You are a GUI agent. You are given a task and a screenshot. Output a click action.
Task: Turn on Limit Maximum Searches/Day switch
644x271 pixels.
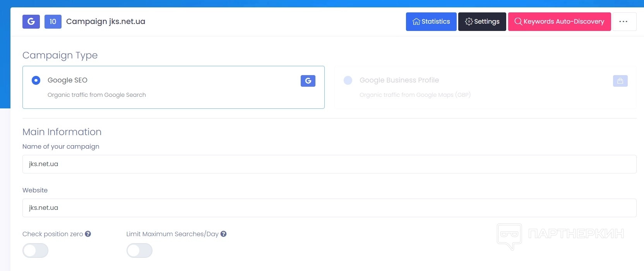point(139,250)
